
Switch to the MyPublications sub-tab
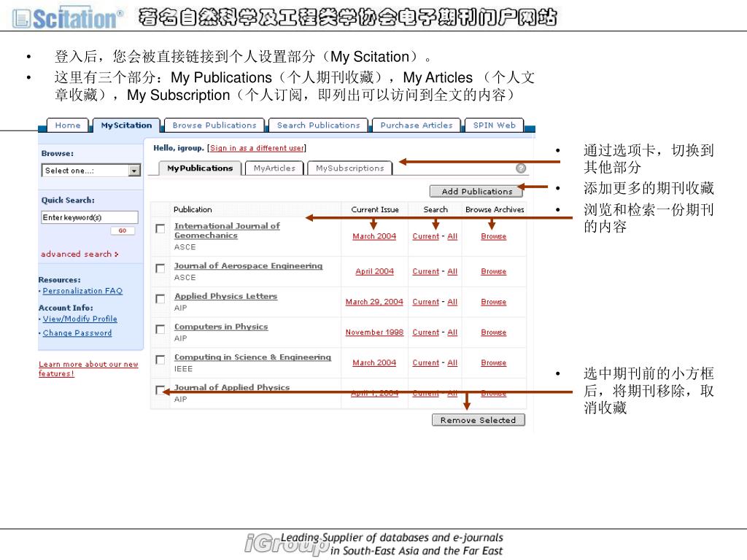click(x=200, y=168)
